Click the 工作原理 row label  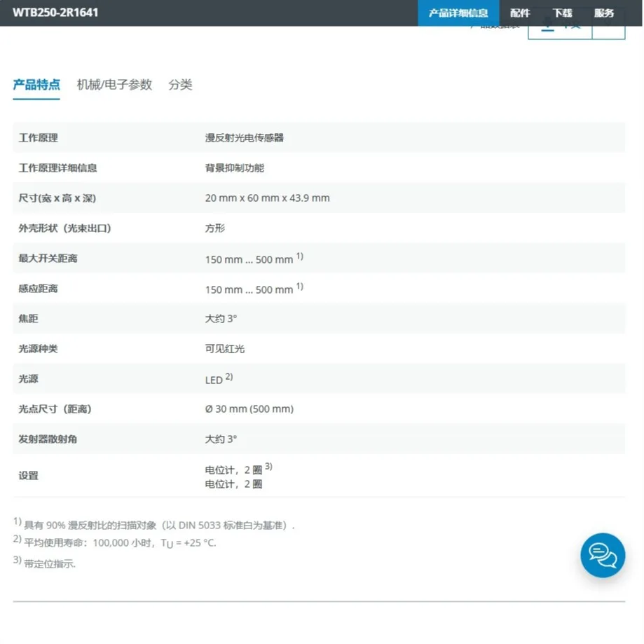click(39, 137)
